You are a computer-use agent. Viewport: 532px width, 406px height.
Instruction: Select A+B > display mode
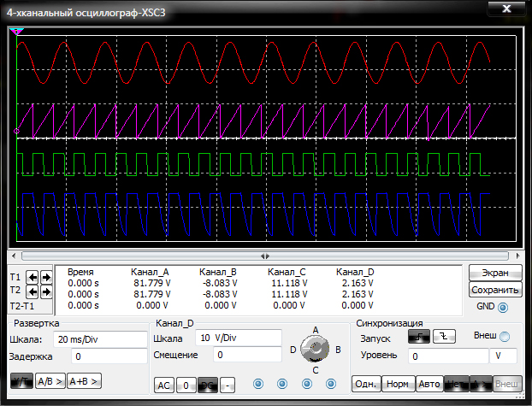tap(84, 381)
